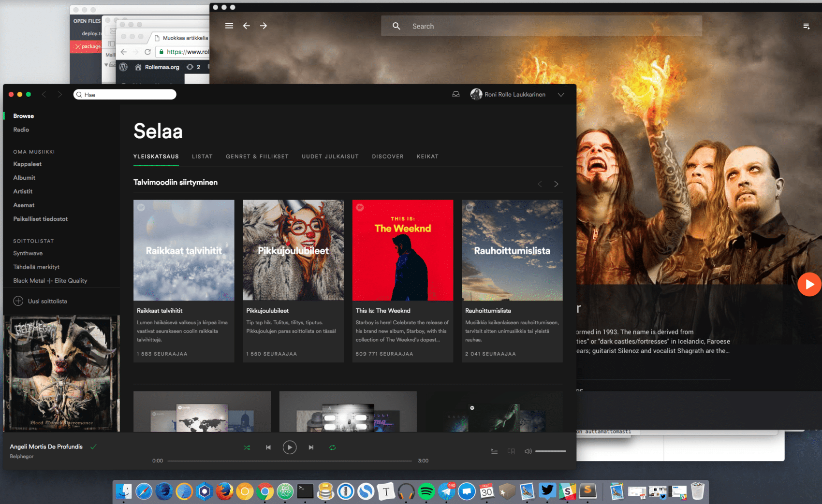
Task: Open Asemat in the sidebar
Action: (x=24, y=205)
